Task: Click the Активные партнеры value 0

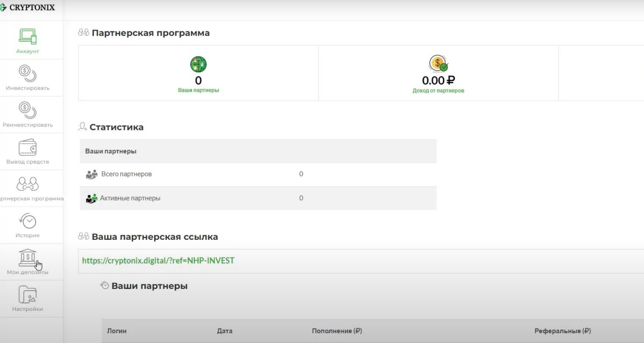Action: coord(301,198)
